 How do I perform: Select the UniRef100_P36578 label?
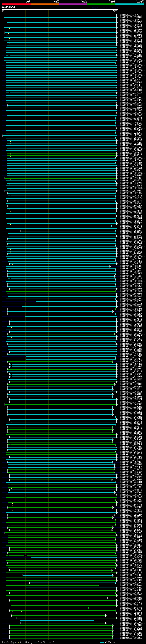click(x=131, y=88)
